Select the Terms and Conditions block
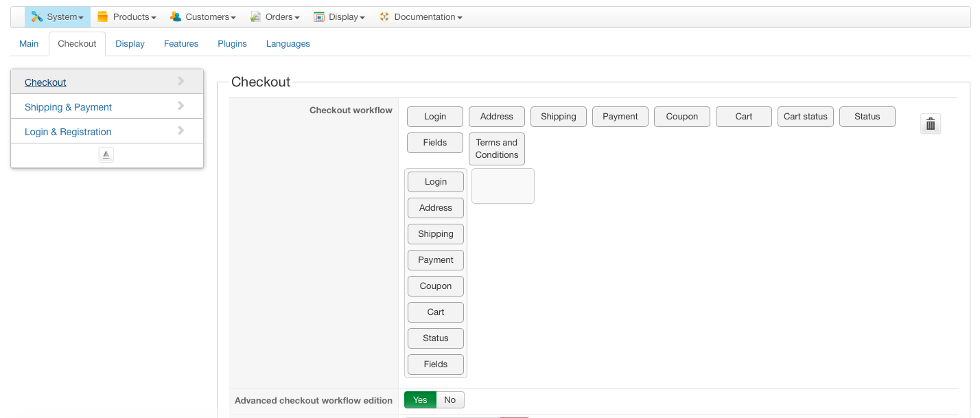This screenshot has width=980, height=418. (x=497, y=149)
